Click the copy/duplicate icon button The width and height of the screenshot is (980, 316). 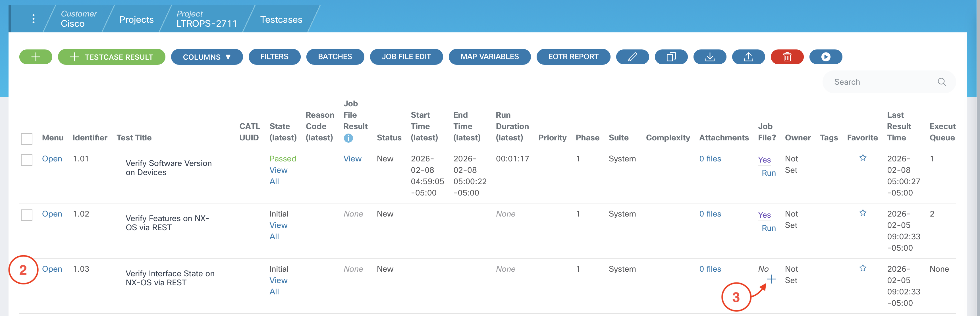[x=671, y=57]
